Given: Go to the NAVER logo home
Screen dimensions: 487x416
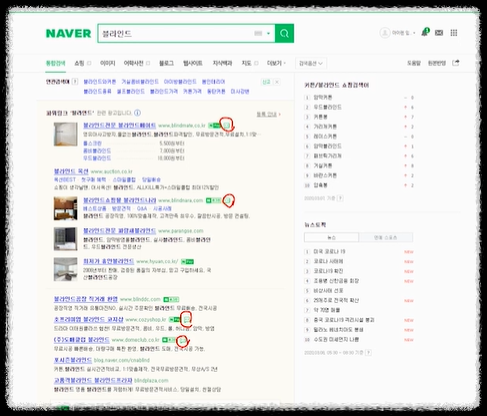Looking at the screenshot, I should (x=68, y=33).
